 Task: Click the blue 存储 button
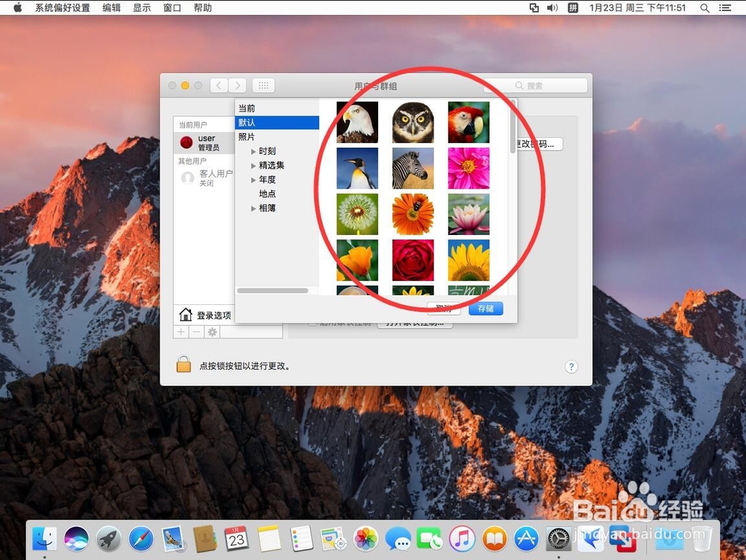(486, 309)
